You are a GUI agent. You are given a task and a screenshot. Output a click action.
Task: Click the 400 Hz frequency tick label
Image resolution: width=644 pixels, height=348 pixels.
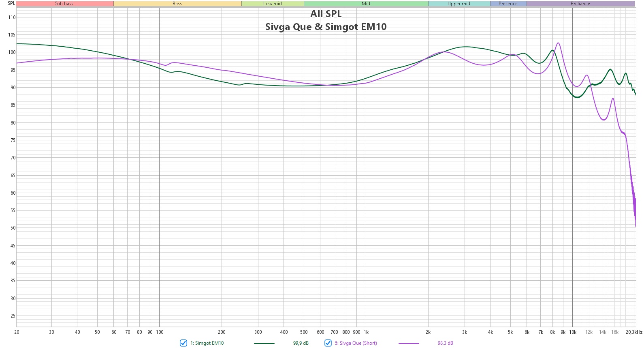pyautogui.click(x=284, y=332)
